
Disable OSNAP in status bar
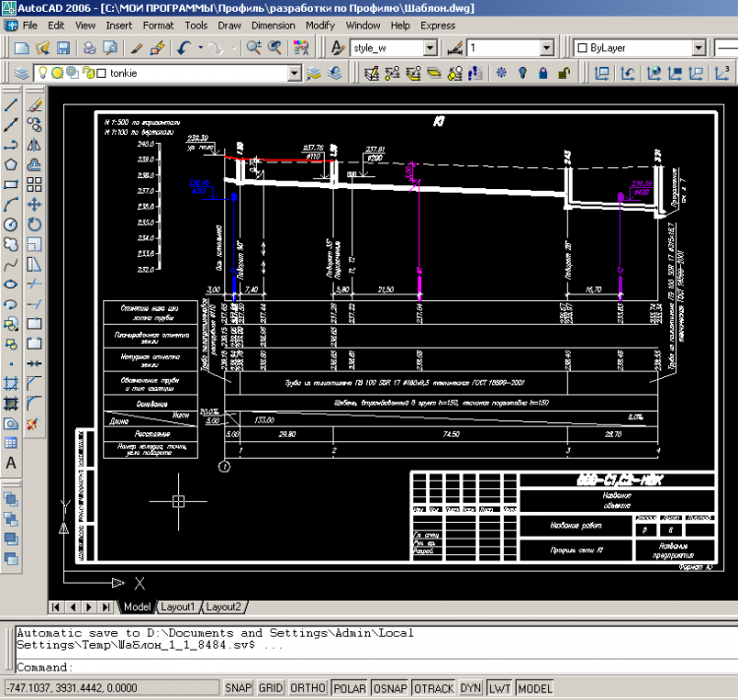click(389, 688)
